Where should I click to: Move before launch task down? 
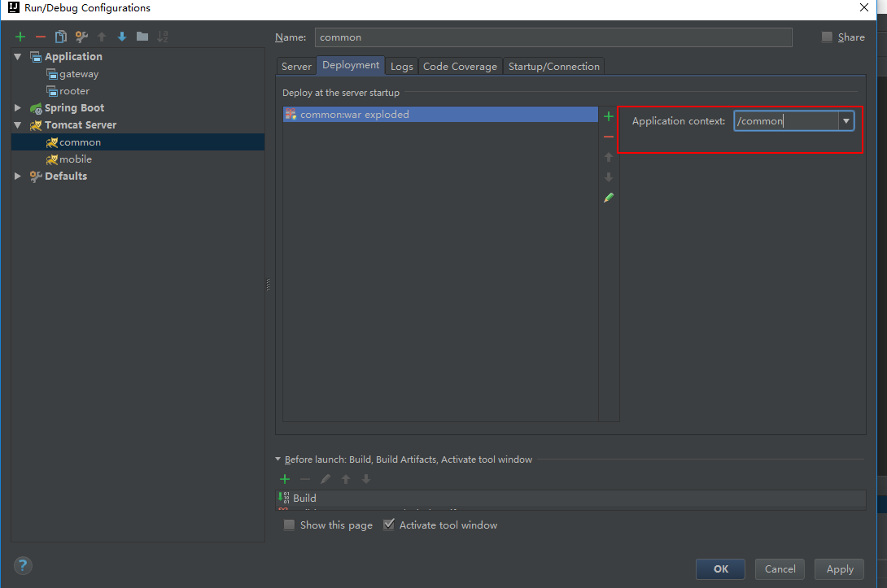(x=366, y=479)
